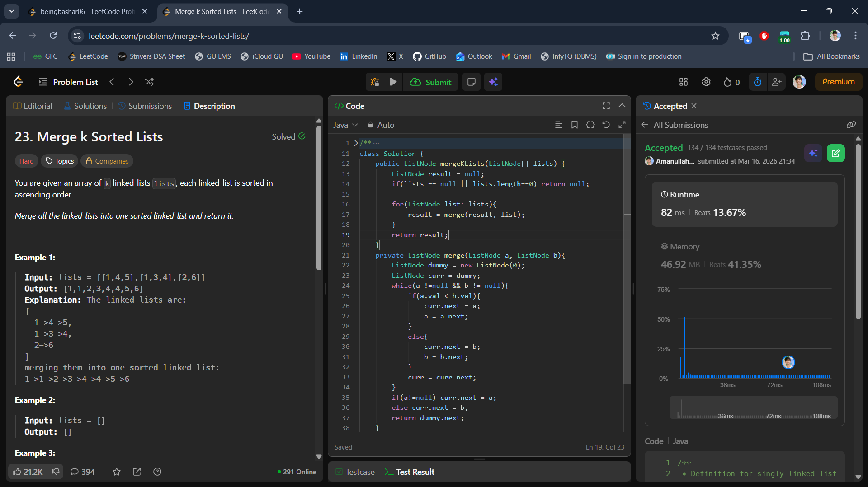Toggle the star favorite for this problem
Image resolution: width=868 pixels, height=487 pixels.
117,472
